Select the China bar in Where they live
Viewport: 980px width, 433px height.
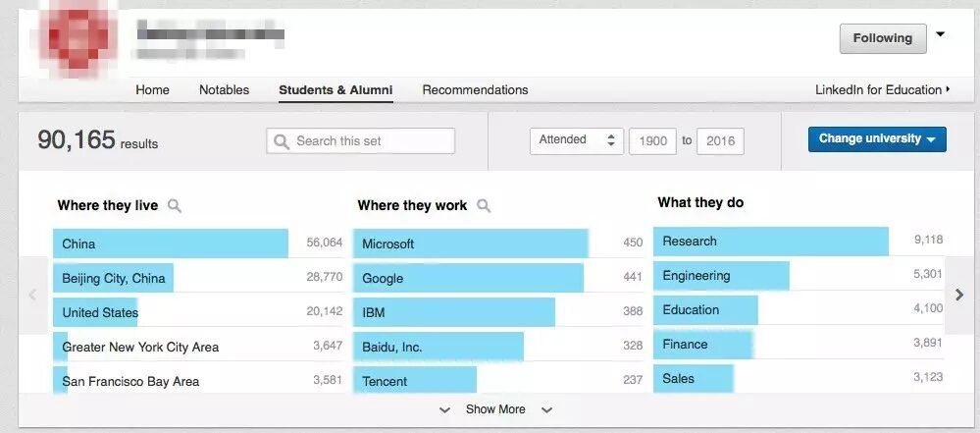[171, 244]
